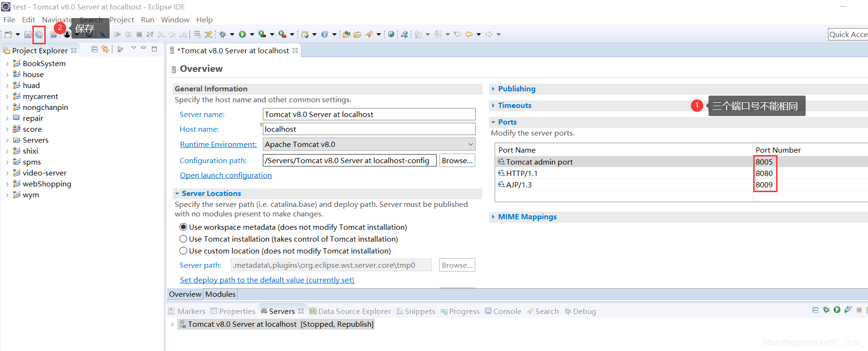Select Use custom location radio option
Image resolution: width=868 pixels, height=351 pixels.
coord(183,251)
